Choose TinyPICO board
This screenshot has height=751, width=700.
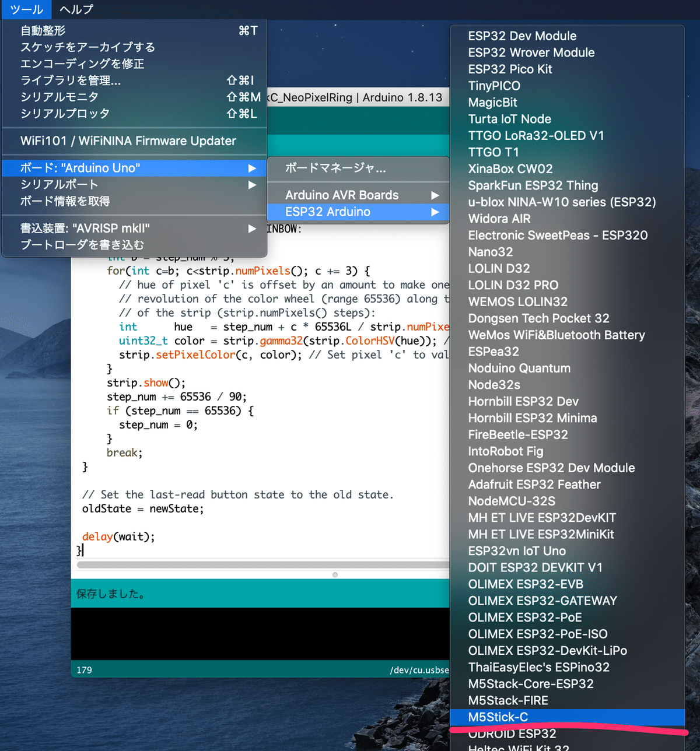567,86
